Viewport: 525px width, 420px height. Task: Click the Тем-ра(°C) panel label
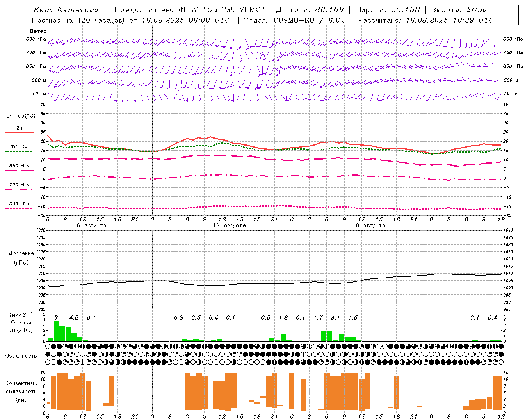[19, 116]
